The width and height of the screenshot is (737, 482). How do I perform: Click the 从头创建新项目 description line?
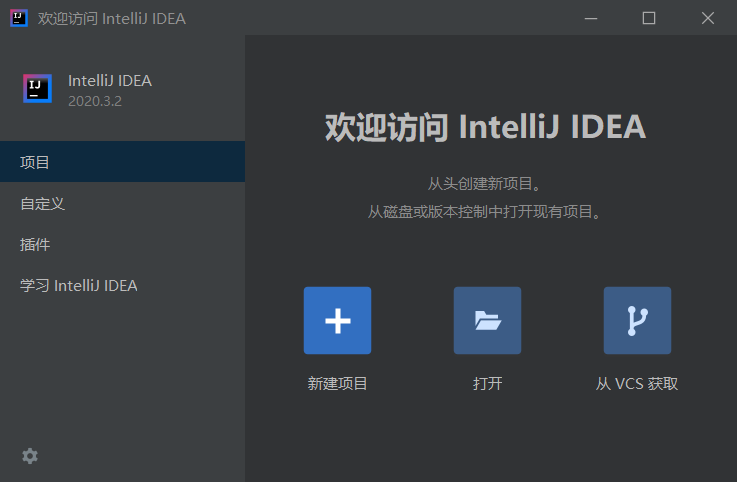485,184
